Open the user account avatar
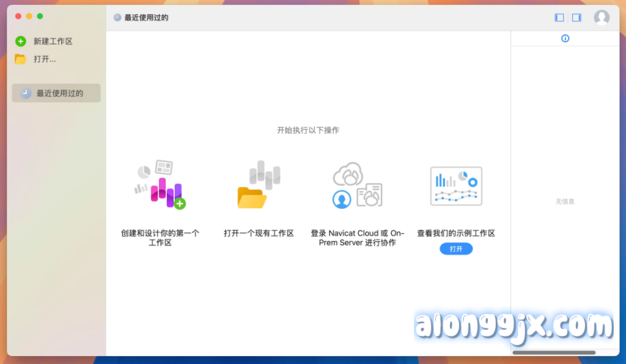Screen dimensions: 626x364 pos(602,18)
